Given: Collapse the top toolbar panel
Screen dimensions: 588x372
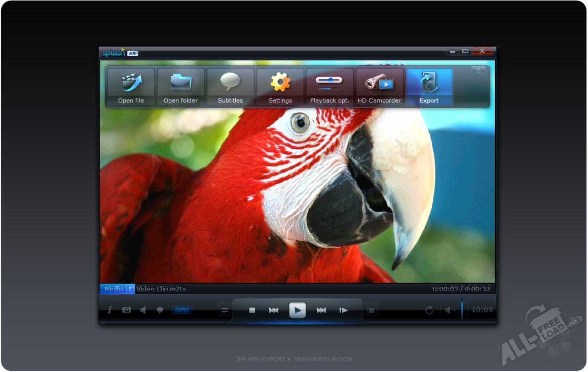Looking at the screenshot, I should tap(479, 71).
